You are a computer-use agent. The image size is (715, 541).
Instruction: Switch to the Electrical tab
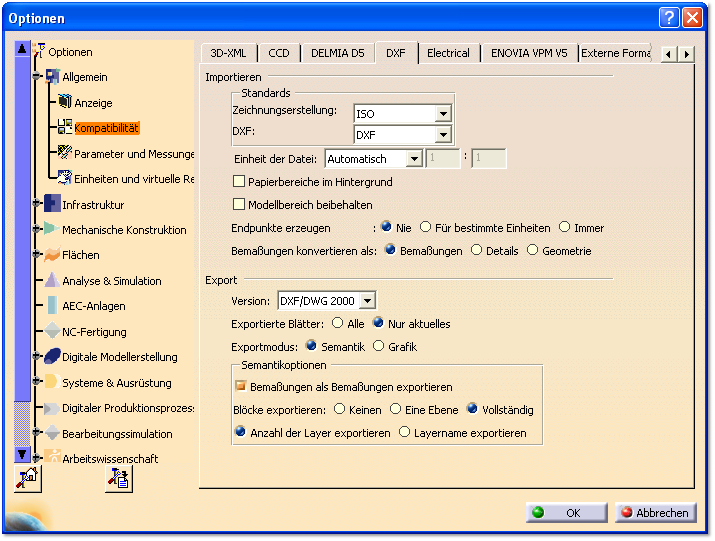[x=448, y=53]
